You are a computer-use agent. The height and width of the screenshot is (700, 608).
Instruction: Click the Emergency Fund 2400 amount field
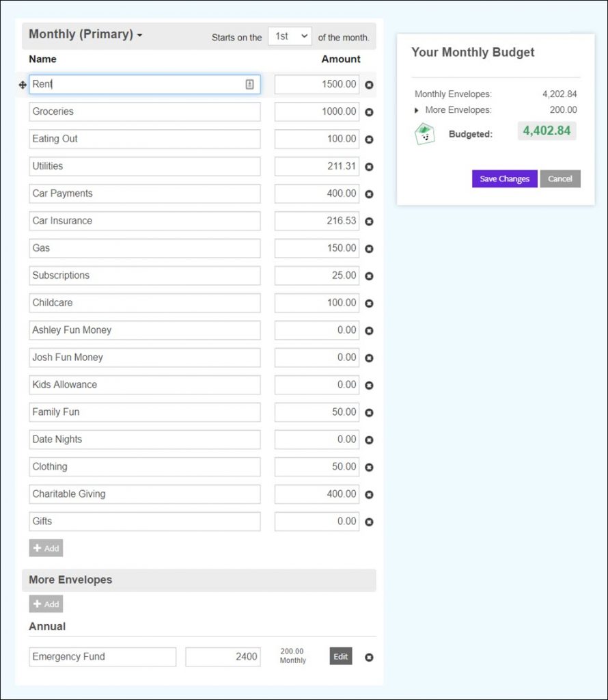pos(223,657)
